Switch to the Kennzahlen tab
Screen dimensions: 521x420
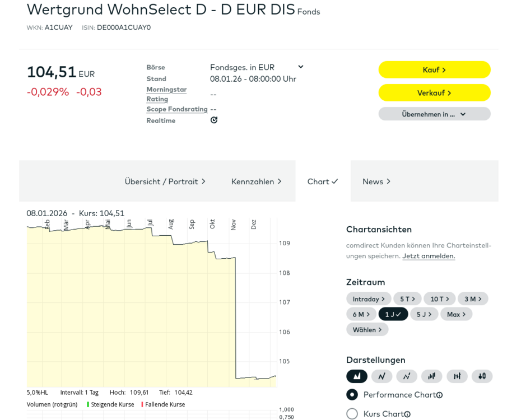257,181
